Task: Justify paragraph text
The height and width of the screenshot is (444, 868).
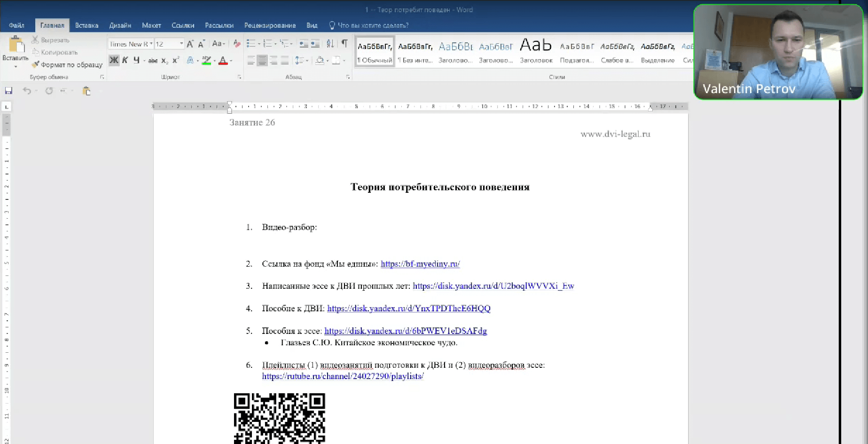Action: (x=285, y=60)
